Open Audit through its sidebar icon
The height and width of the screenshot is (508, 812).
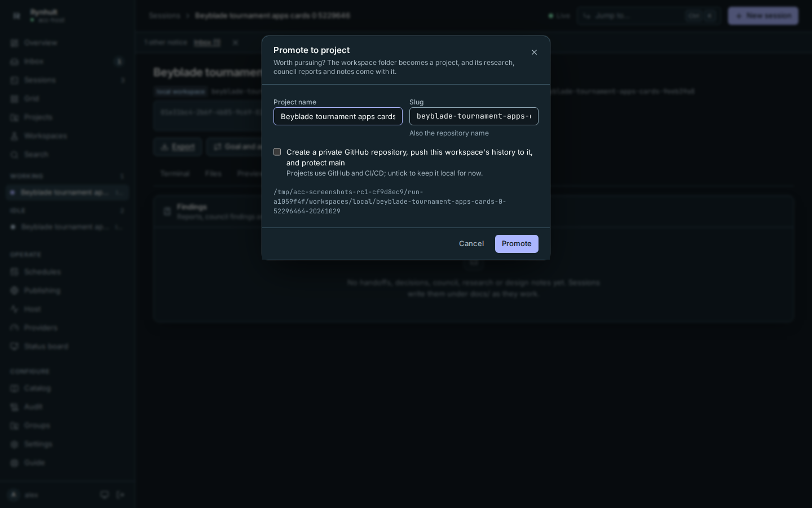point(15,407)
